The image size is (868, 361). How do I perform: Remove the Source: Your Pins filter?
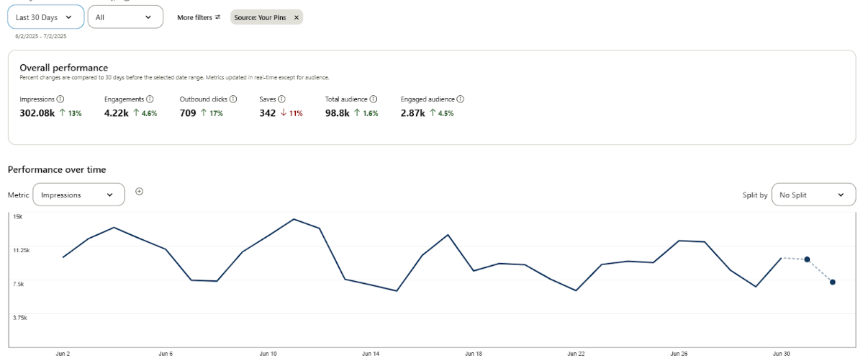[x=296, y=17]
